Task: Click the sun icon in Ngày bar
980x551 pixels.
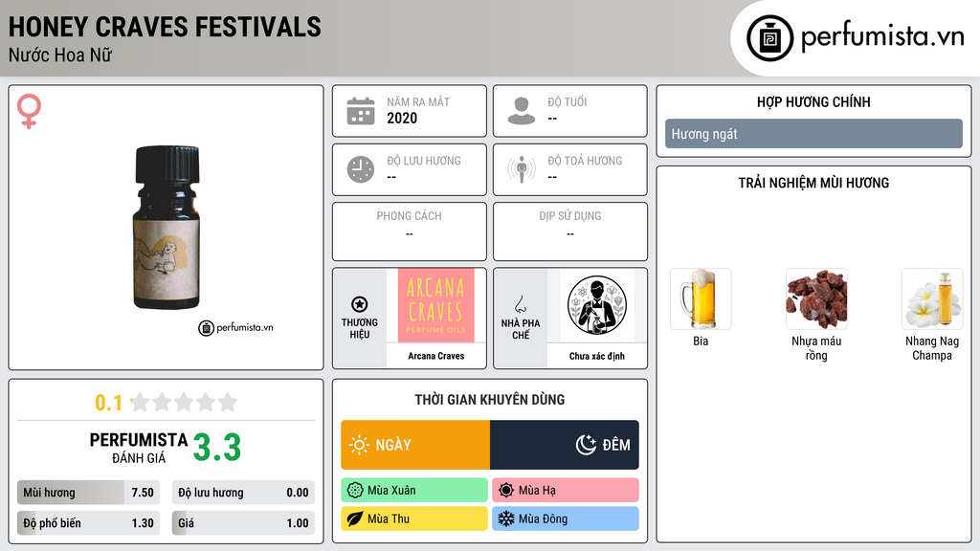Action: tap(359, 445)
